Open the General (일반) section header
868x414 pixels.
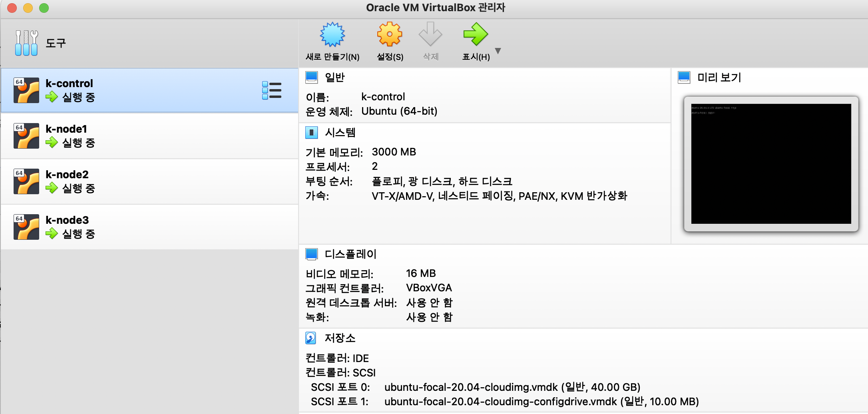point(334,77)
